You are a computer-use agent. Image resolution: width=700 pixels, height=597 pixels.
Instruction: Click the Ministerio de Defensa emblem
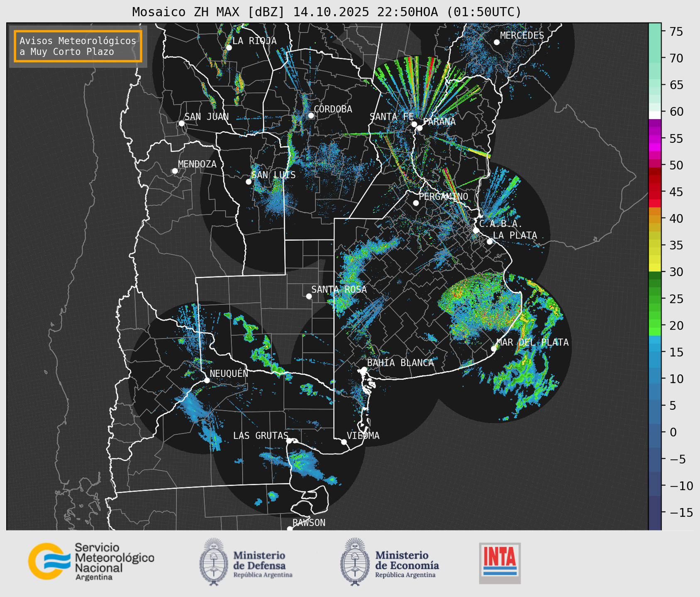pyautogui.click(x=214, y=562)
